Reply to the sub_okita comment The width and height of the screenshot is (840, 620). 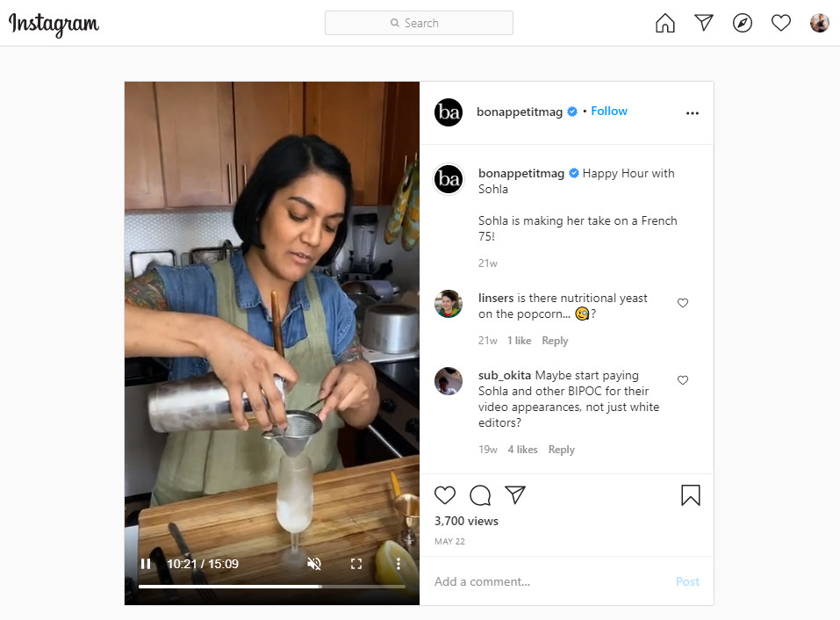coord(561,450)
